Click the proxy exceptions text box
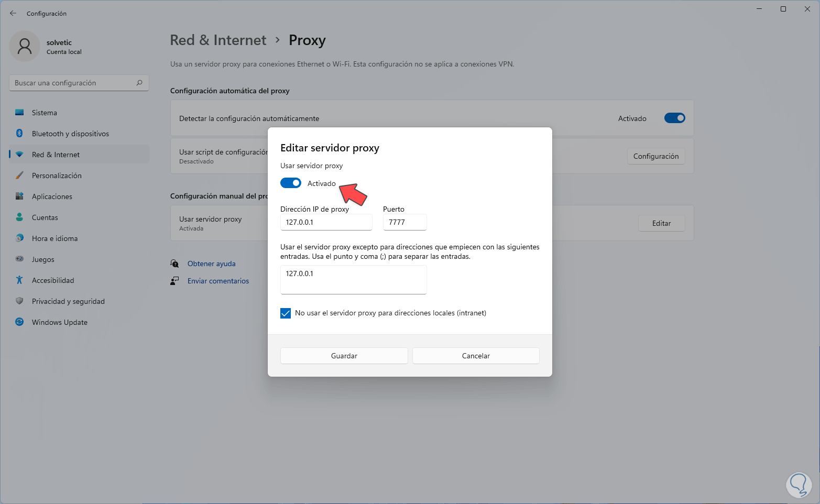820x504 pixels. (353, 279)
